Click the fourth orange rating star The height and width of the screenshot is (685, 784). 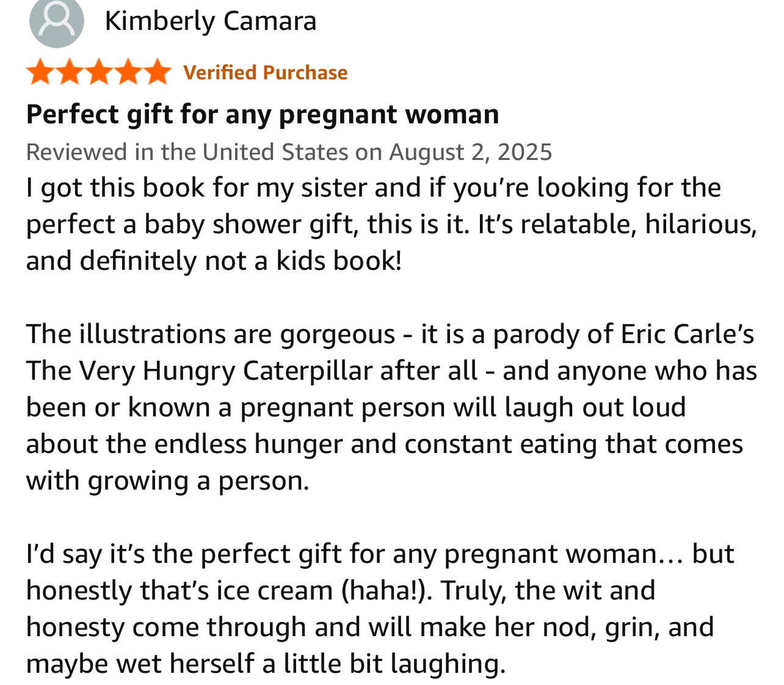click(128, 72)
